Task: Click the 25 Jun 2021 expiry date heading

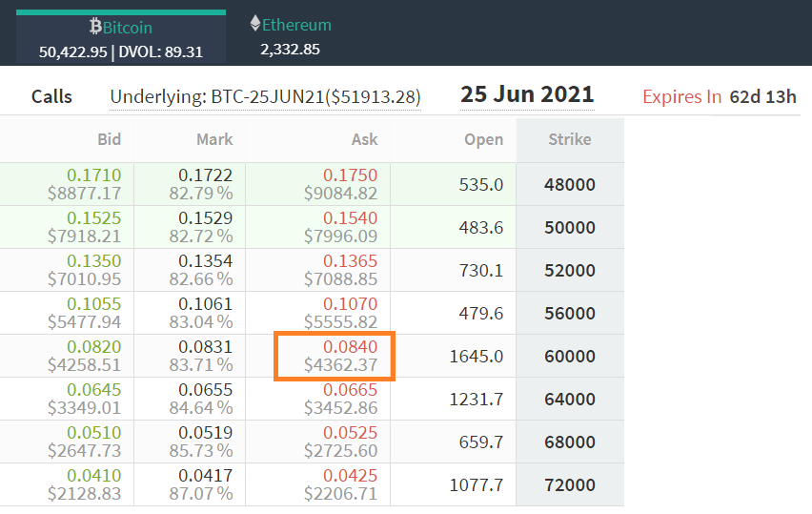Action: pyautogui.click(x=526, y=94)
